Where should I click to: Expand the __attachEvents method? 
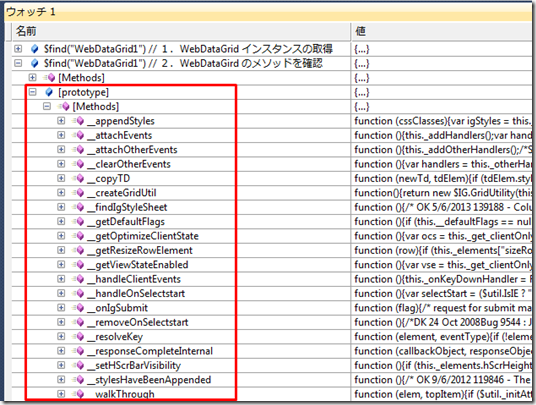61,135
